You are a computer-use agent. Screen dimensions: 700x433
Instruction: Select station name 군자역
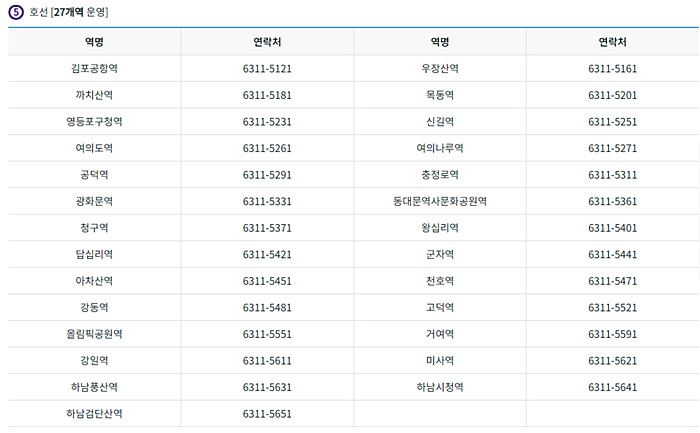(x=440, y=254)
